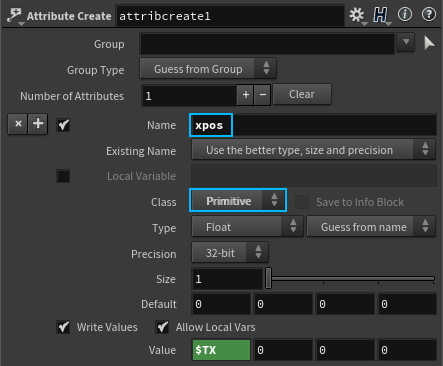Open the Type Float dropdown
The image size is (443, 366).
[247, 227]
